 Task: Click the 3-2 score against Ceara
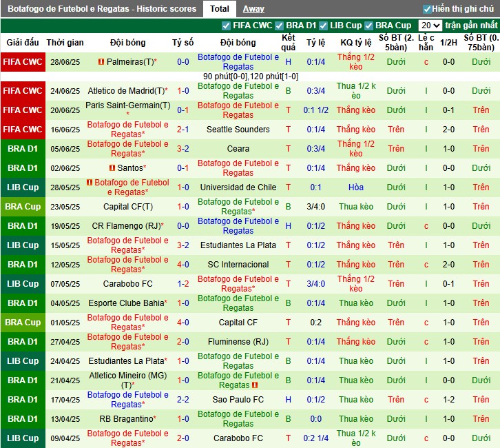pos(183,149)
